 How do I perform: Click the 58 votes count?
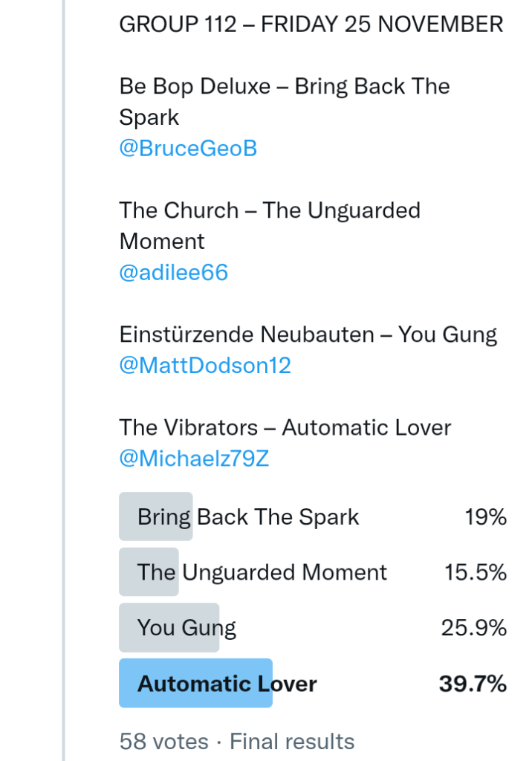(163, 741)
